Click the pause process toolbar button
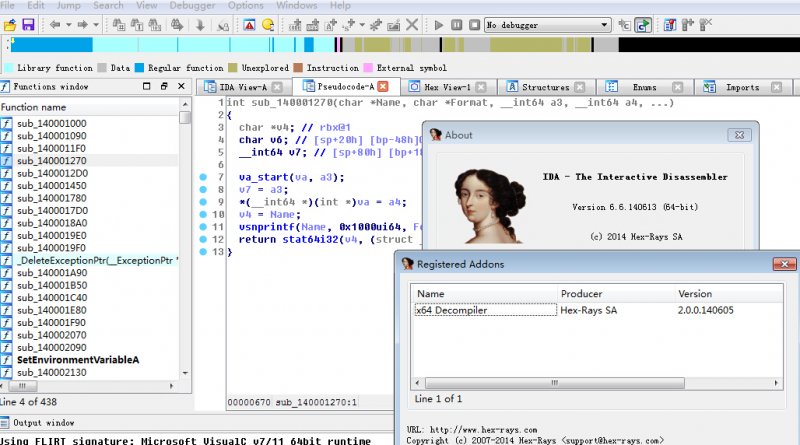 pos(457,24)
